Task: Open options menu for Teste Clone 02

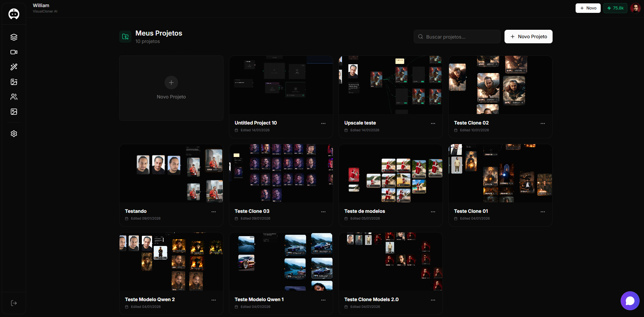Action: point(543,123)
